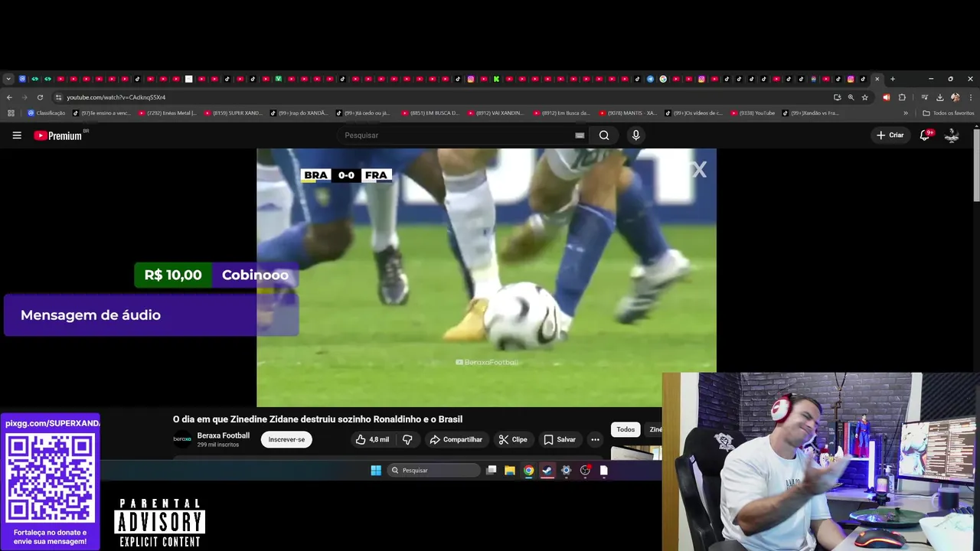Click the video player to pause
The width and height of the screenshot is (980, 551).
486,277
